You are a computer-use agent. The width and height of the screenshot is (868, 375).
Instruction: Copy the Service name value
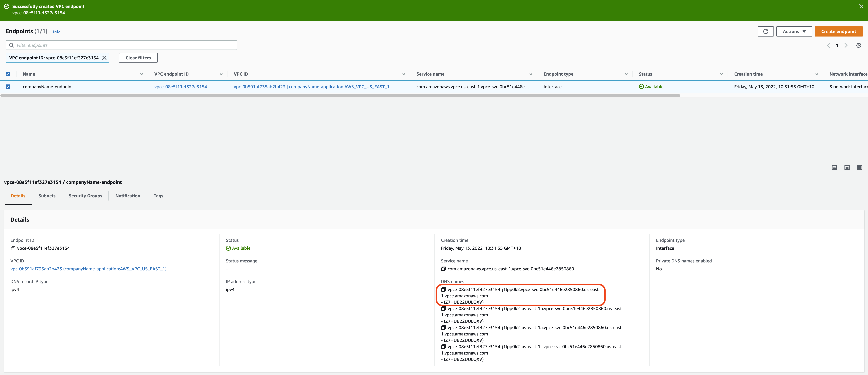click(x=443, y=269)
